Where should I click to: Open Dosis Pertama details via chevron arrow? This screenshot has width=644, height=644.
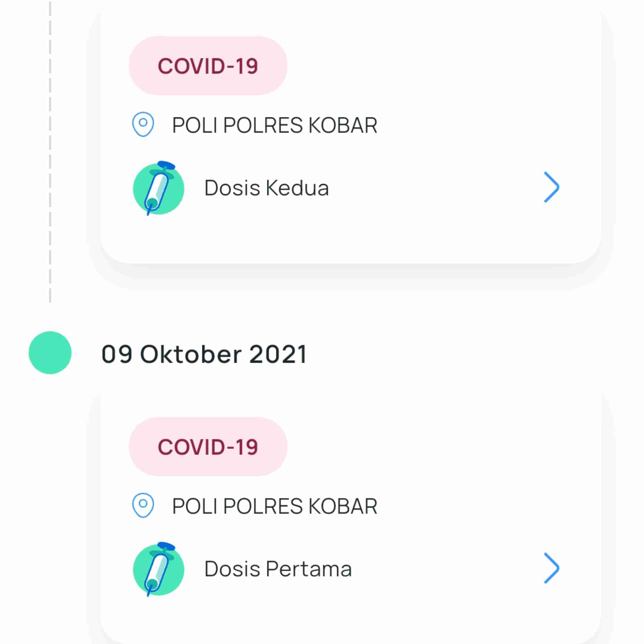point(551,568)
